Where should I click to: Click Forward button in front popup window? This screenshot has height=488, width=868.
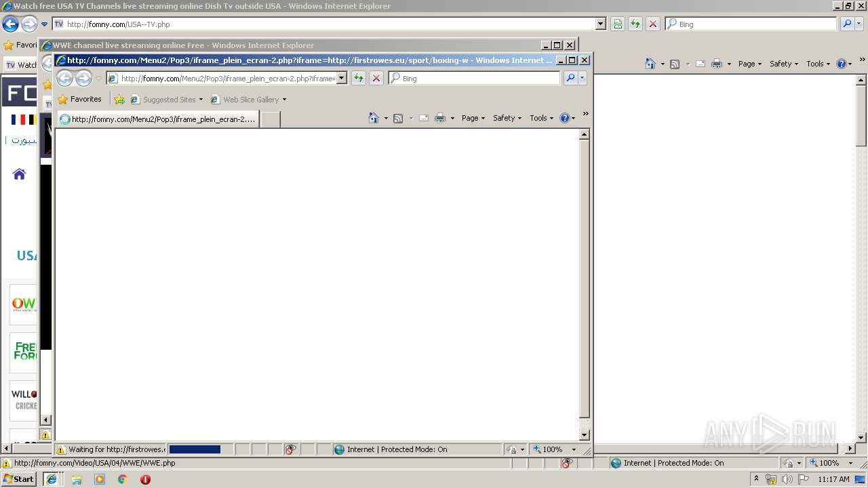(83, 79)
